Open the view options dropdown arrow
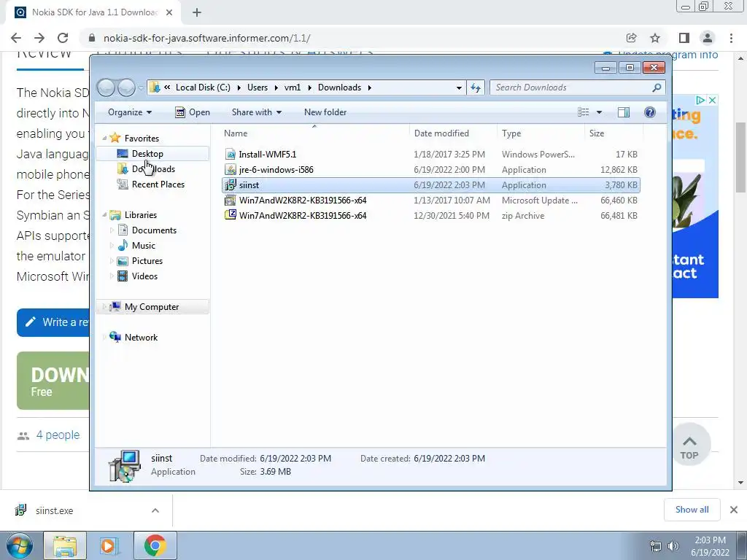Viewport: 747px width, 560px height. tap(600, 112)
